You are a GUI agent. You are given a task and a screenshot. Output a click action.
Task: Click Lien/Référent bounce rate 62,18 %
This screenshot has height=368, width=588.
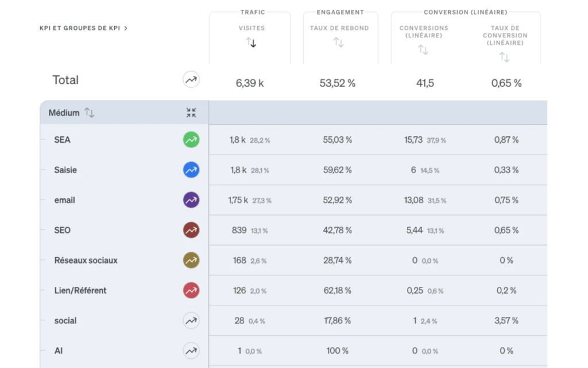point(338,290)
